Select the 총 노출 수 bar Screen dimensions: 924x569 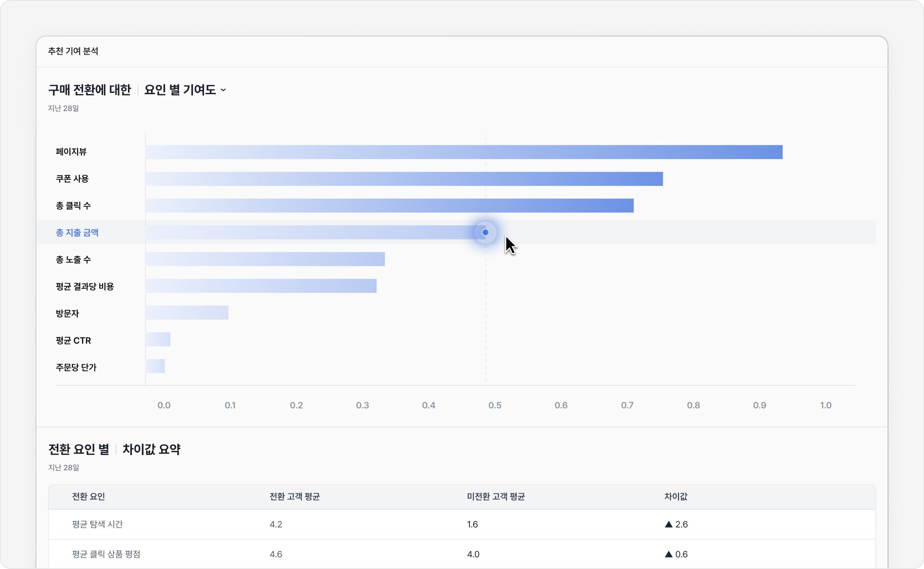265,259
